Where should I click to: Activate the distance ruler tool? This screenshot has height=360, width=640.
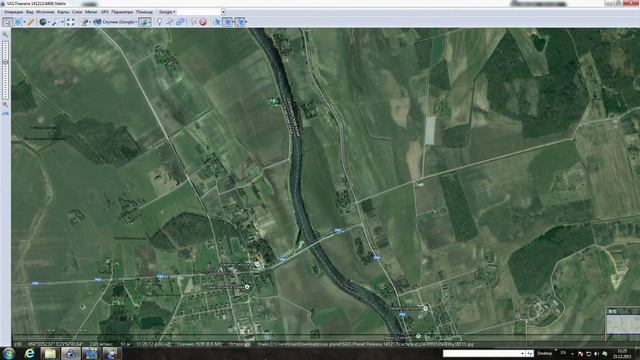(x=31, y=22)
